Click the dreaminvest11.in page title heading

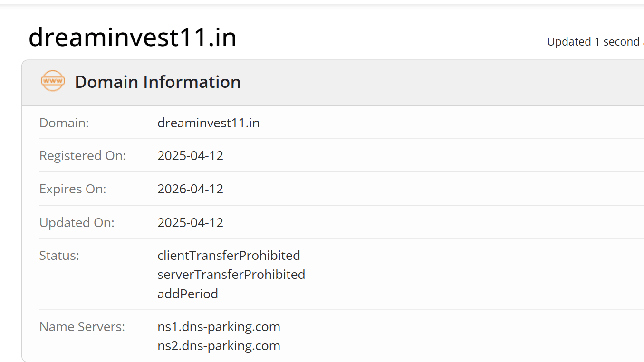click(133, 38)
